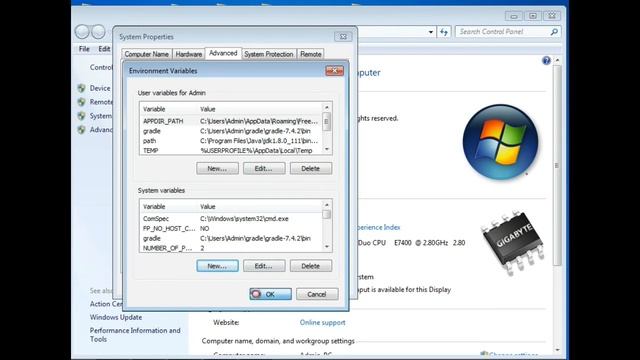Select the ComSpec system variable row
Viewport: 640px width, 360px height.
231,219
